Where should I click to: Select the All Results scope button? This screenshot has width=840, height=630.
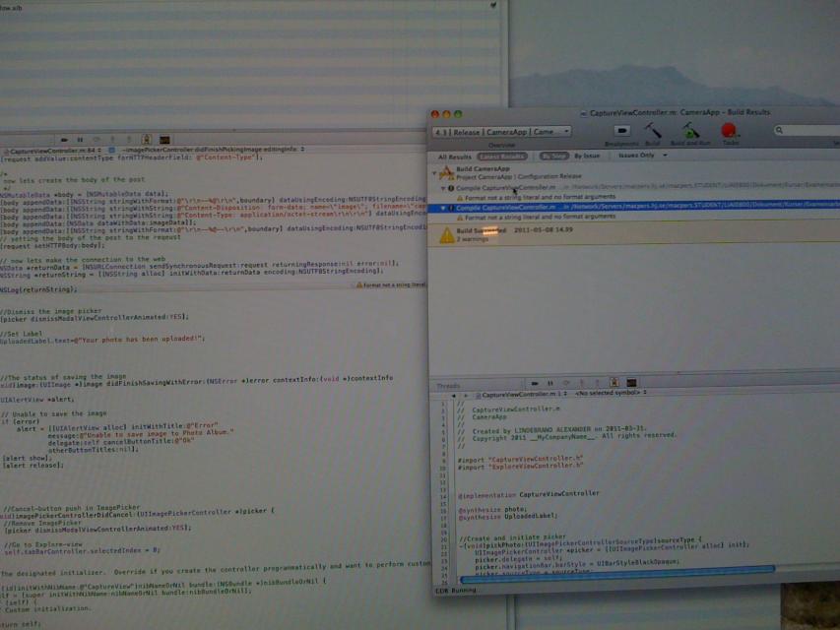point(454,157)
